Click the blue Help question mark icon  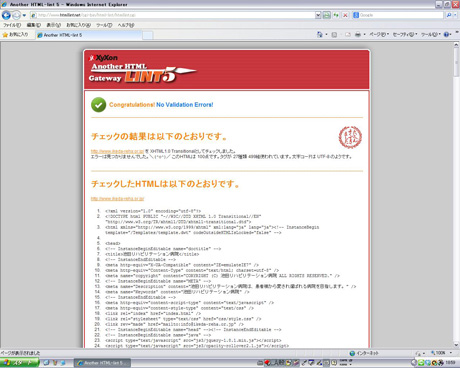click(x=446, y=34)
